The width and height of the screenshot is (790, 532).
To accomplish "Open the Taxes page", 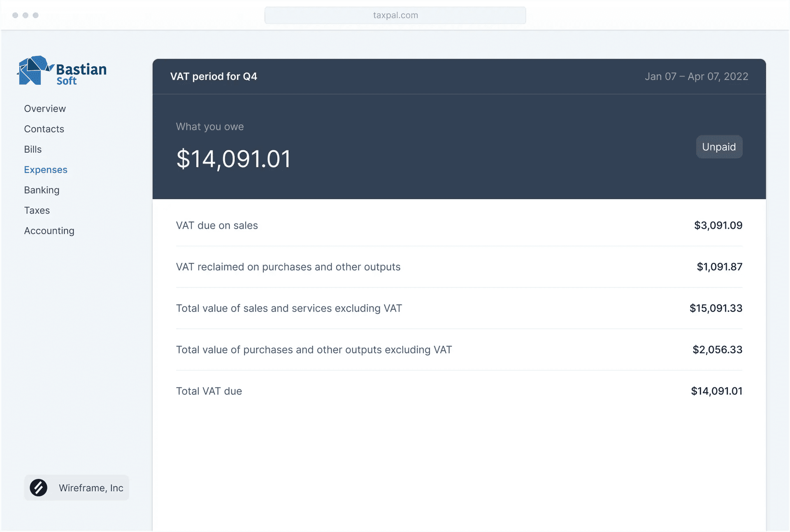I will pyautogui.click(x=37, y=210).
